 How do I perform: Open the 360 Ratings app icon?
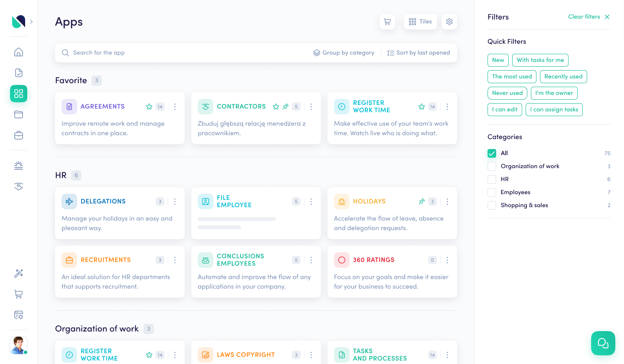(342, 260)
